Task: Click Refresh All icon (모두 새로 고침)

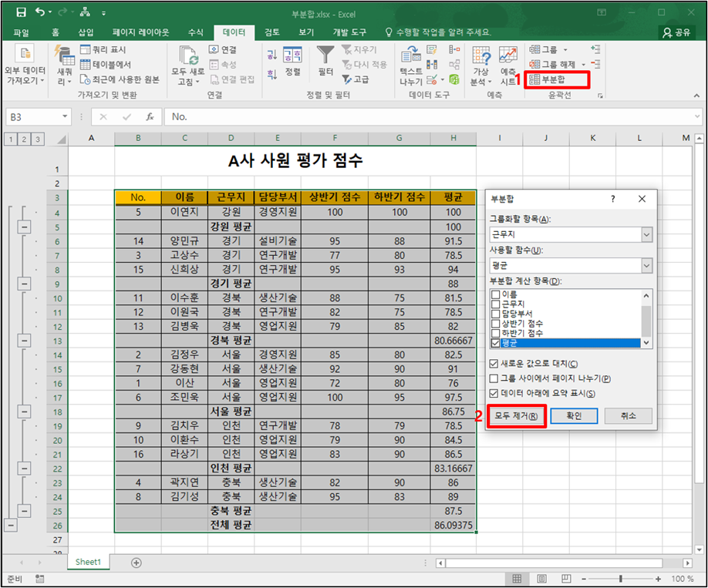Action: tap(189, 55)
